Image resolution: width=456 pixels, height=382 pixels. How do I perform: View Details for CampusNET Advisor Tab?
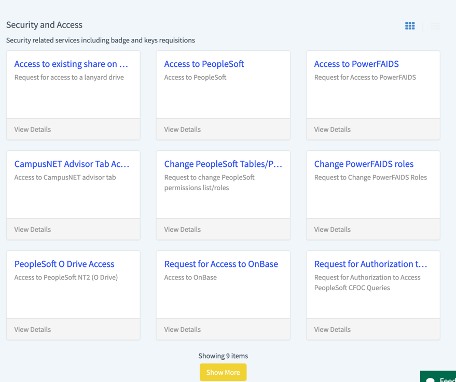tap(32, 229)
